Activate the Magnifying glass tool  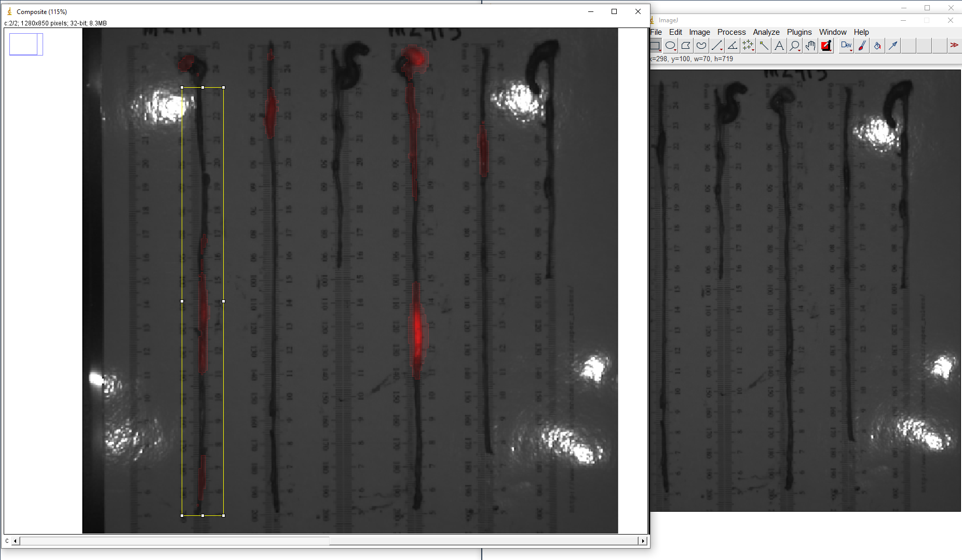(x=795, y=46)
